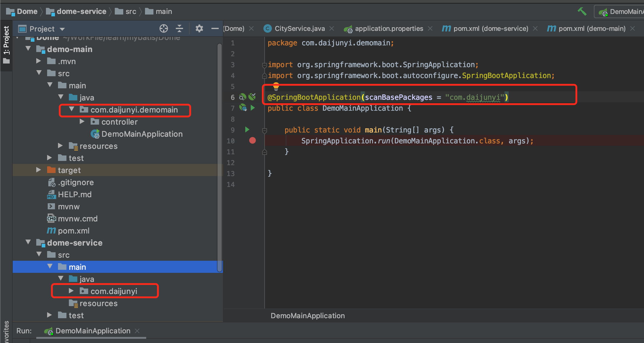The image size is (644, 343).
Task: Click the Spring bean search gutter icon on line 6
Action: tap(243, 97)
